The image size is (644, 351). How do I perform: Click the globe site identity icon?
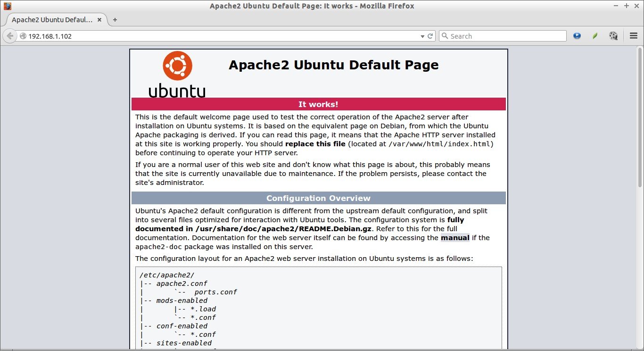tap(23, 36)
